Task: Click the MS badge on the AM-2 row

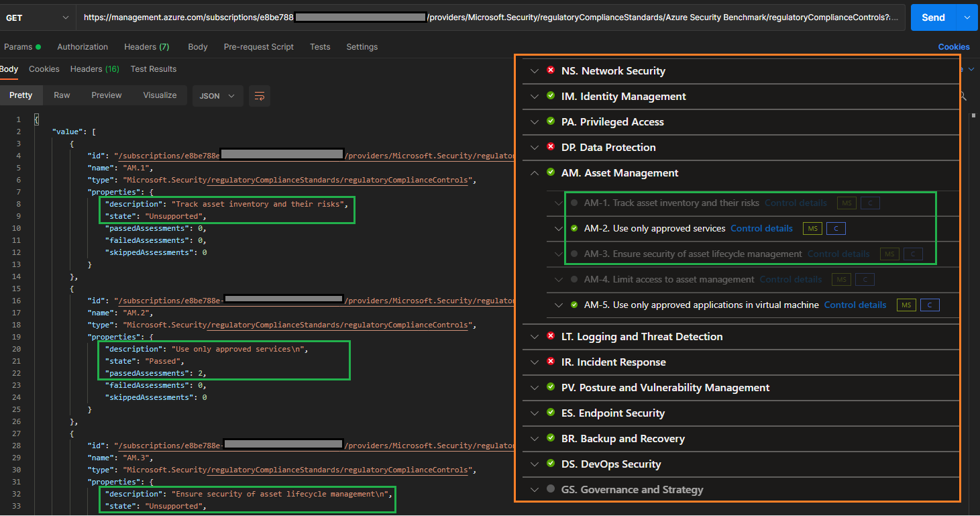Action: pyautogui.click(x=812, y=228)
